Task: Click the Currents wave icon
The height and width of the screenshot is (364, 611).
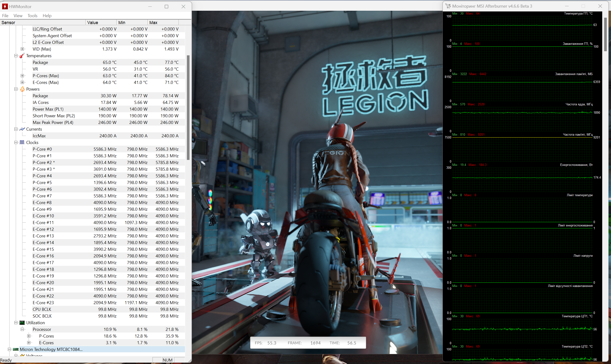Action: (x=22, y=129)
